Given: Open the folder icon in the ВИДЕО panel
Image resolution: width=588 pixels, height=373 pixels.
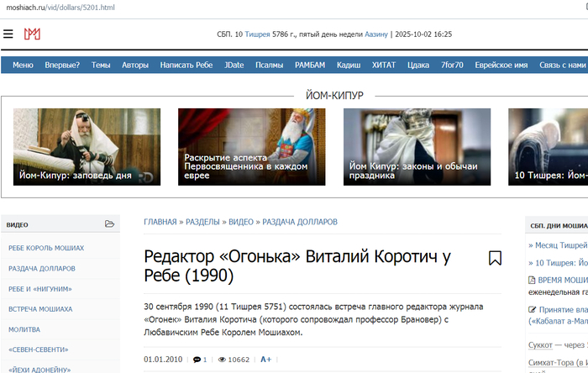Looking at the screenshot, I should pos(109,224).
